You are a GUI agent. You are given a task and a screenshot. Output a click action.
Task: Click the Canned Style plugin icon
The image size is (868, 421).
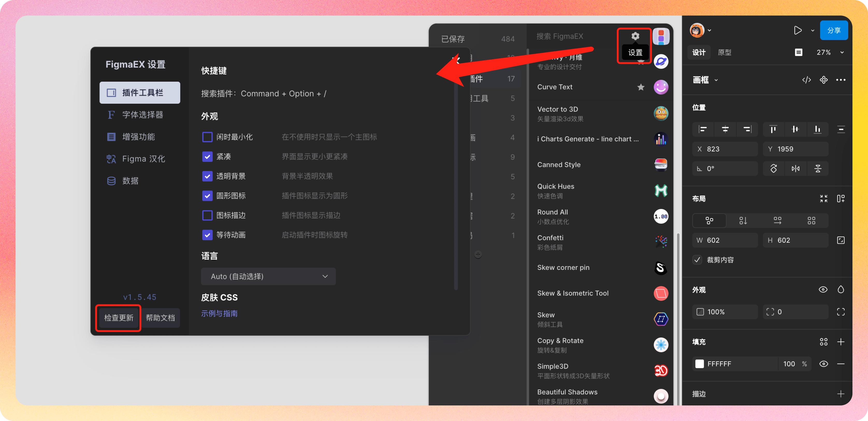[661, 165]
